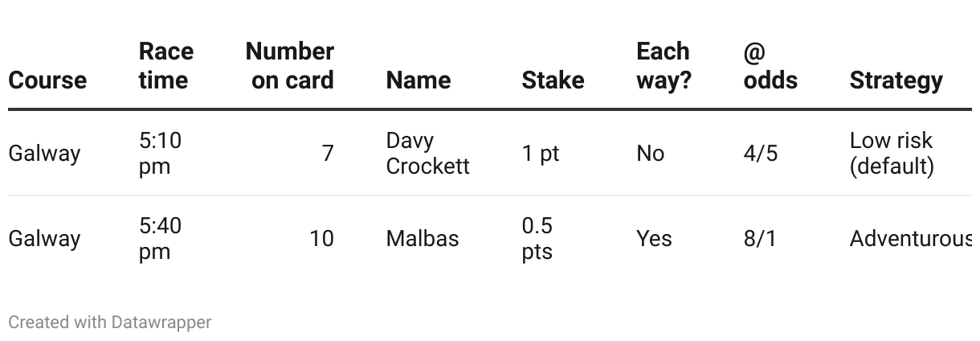Click the Number on card header

tap(290, 66)
